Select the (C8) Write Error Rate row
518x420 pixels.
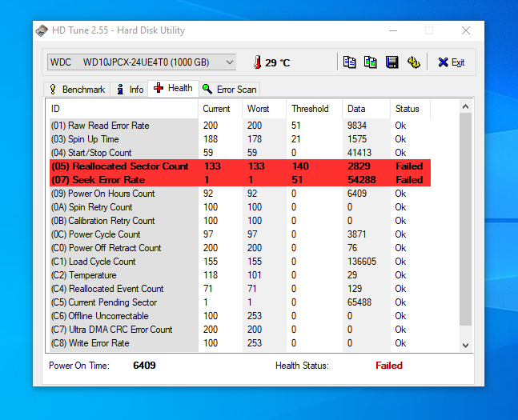[x=240, y=343]
